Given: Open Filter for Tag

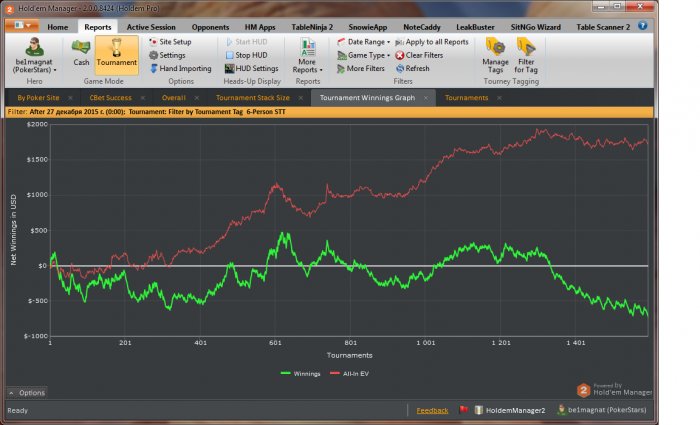Looking at the screenshot, I should pyautogui.click(x=526, y=56).
